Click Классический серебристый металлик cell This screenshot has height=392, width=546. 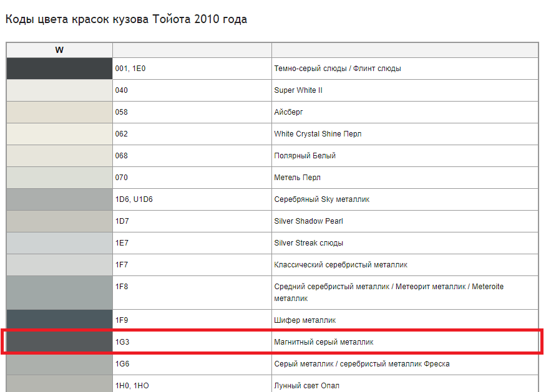[405, 265]
